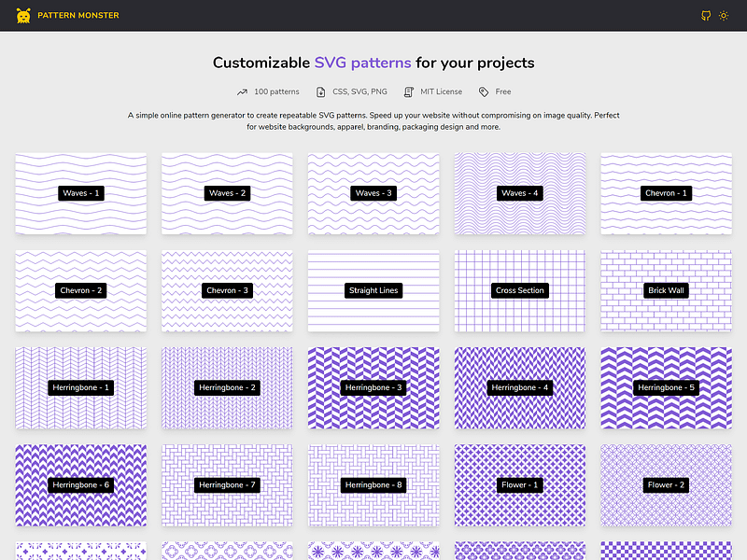Open the Brick Wall pattern
Viewport: 747px width, 560px height.
pos(666,291)
